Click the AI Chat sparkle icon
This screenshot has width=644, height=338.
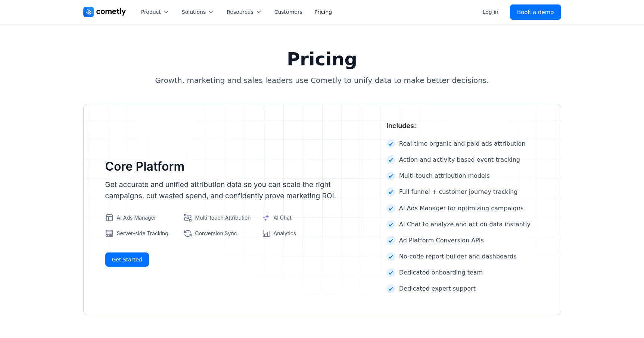point(266,218)
